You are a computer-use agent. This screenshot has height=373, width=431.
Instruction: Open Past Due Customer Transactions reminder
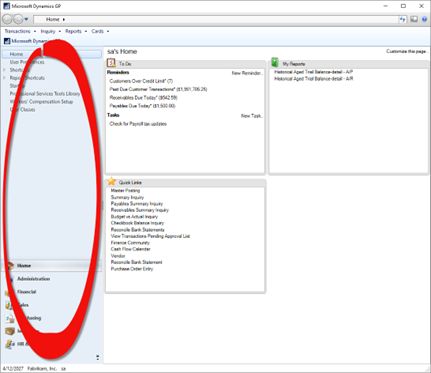(158, 89)
